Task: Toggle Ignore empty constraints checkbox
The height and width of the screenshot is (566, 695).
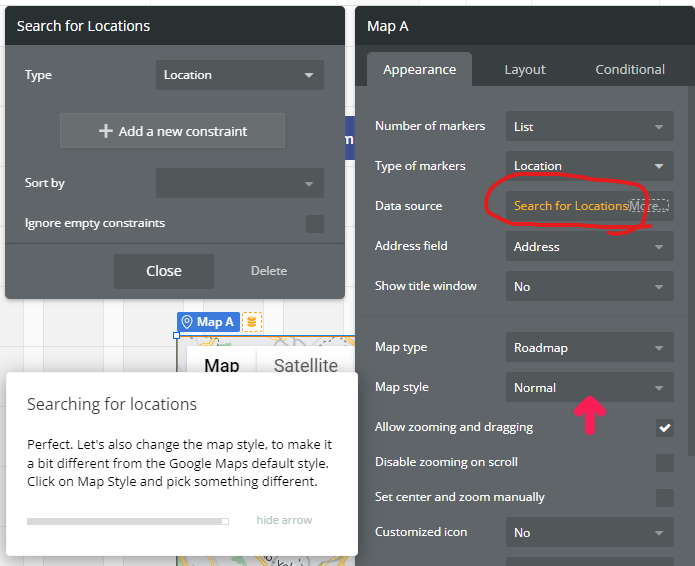Action: tap(315, 223)
